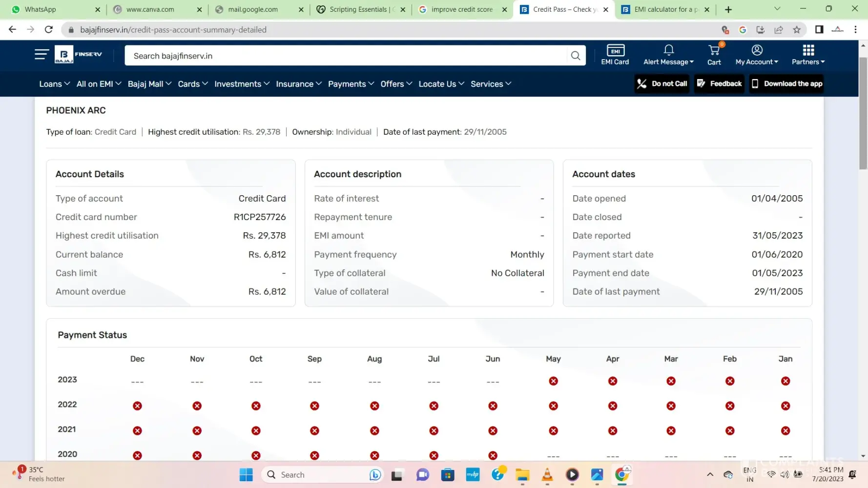Open Windows Start menu
Image resolution: width=868 pixels, height=488 pixels.
click(246, 475)
